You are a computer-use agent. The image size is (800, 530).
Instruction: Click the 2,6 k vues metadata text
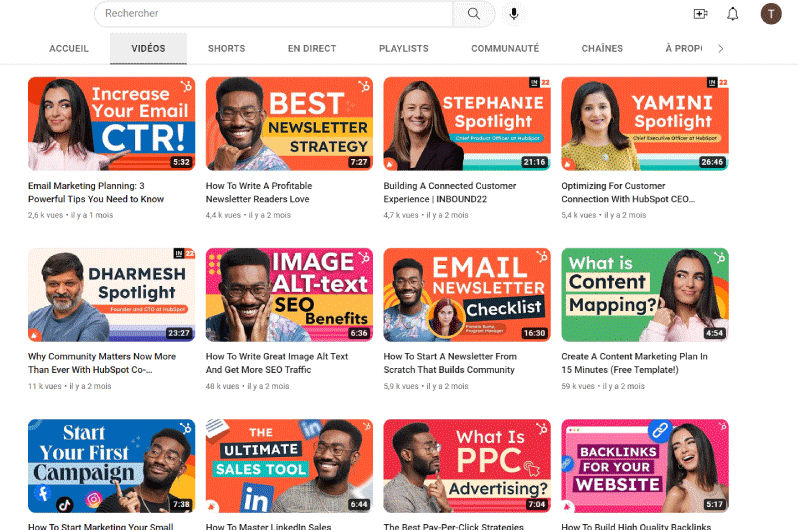click(45, 215)
